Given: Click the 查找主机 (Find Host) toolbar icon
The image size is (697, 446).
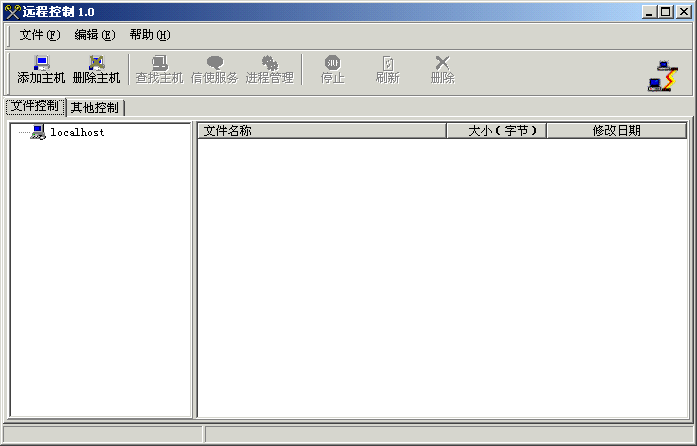Looking at the screenshot, I should (159, 63).
